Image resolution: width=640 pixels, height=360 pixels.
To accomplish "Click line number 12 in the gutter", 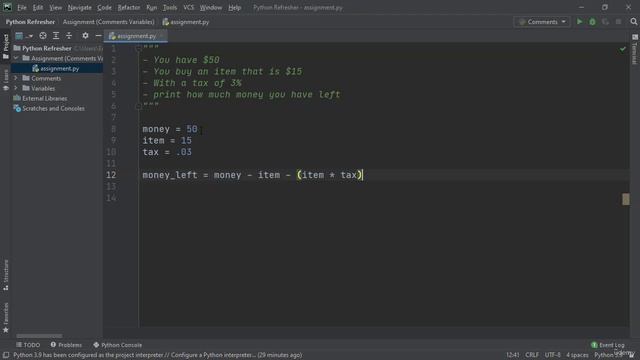I will pyautogui.click(x=111, y=175).
